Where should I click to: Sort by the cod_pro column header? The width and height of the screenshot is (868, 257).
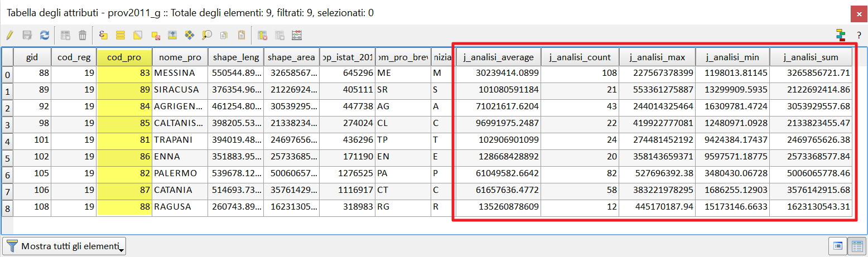(124, 57)
